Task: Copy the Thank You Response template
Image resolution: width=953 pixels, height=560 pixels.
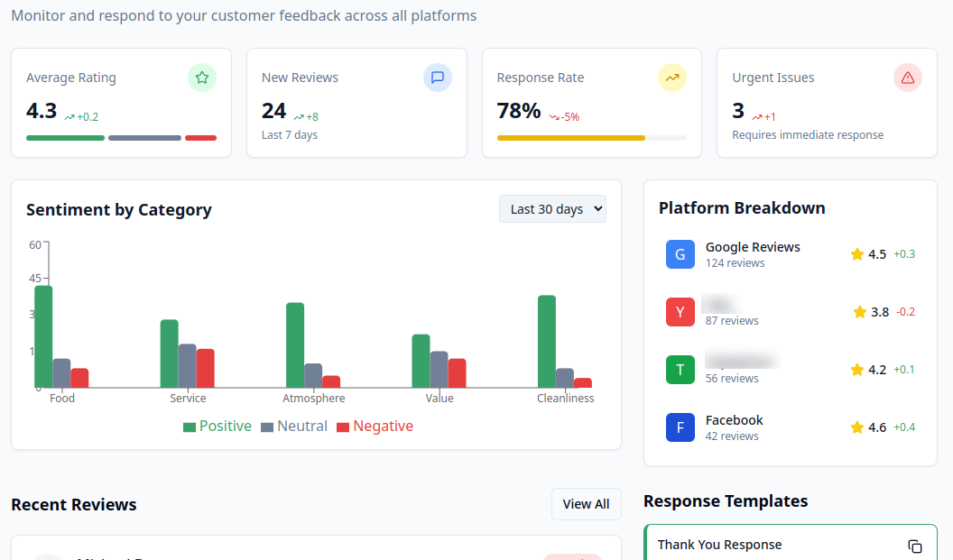Action: tap(915, 546)
